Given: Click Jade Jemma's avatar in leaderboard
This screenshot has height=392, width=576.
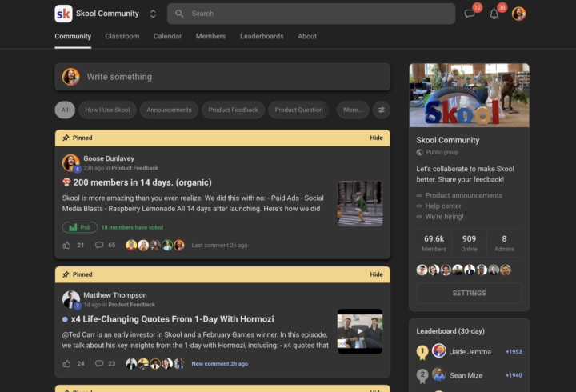Looking at the screenshot, I should point(439,351).
